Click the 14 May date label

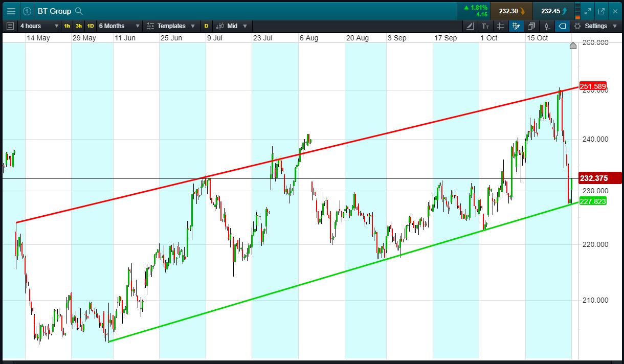(x=38, y=38)
